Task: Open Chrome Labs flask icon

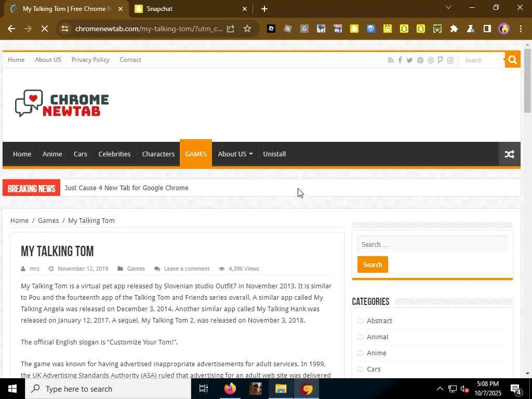Action: [471, 29]
